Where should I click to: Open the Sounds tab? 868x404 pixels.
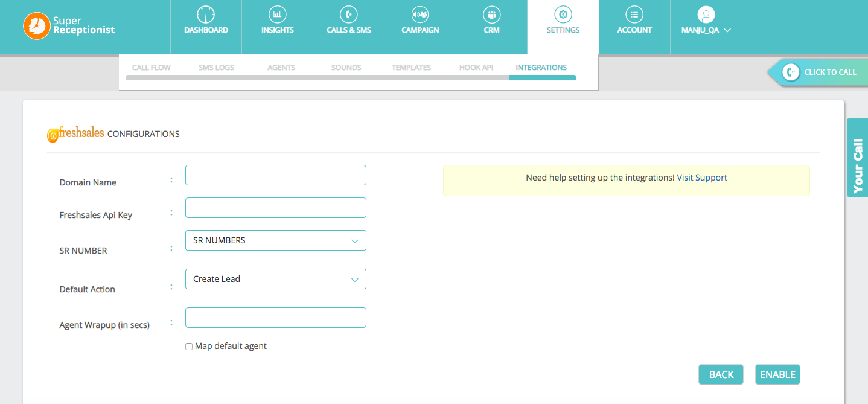pos(346,68)
